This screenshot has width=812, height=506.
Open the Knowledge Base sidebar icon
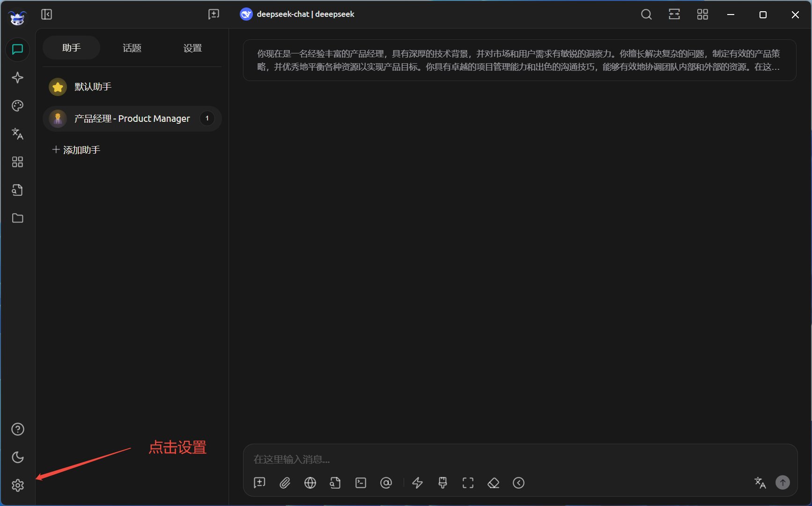coord(18,190)
